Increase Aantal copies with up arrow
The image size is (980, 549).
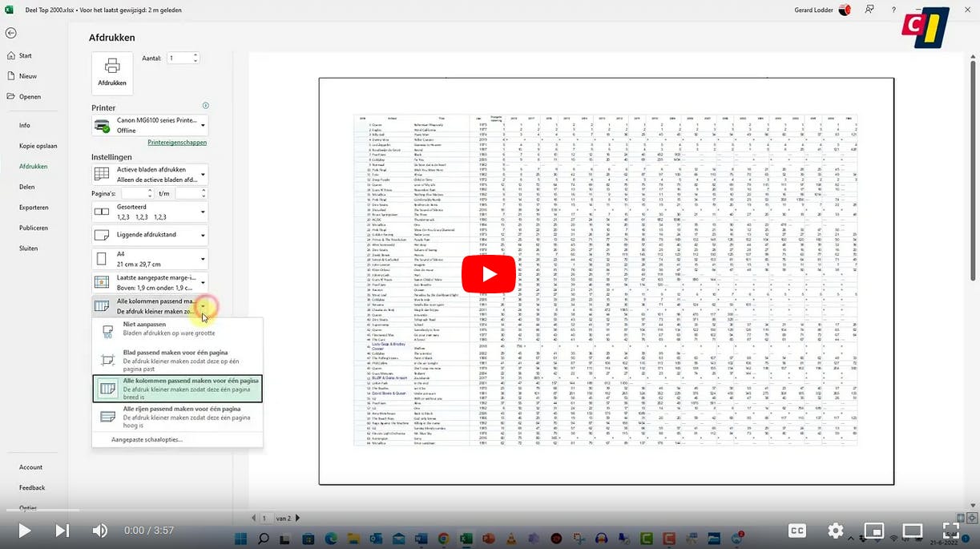196,55
